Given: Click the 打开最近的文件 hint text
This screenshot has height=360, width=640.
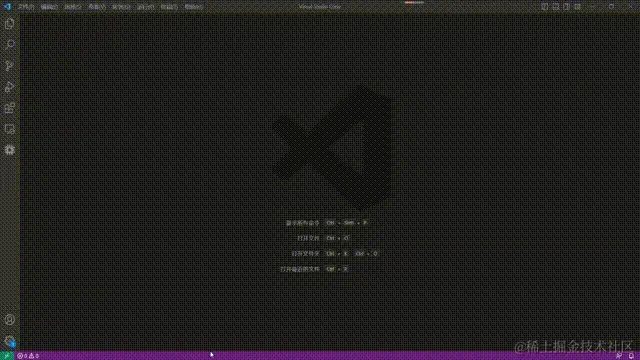Looking at the screenshot, I should [300, 269].
